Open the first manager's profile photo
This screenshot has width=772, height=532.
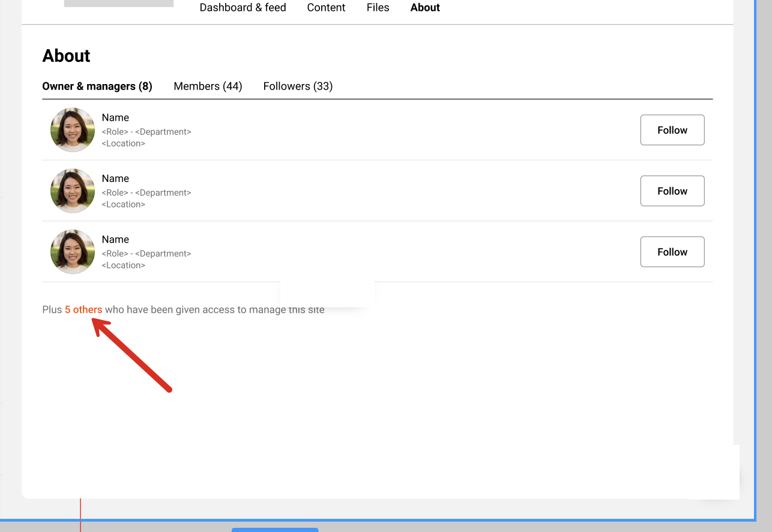pos(73,130)
